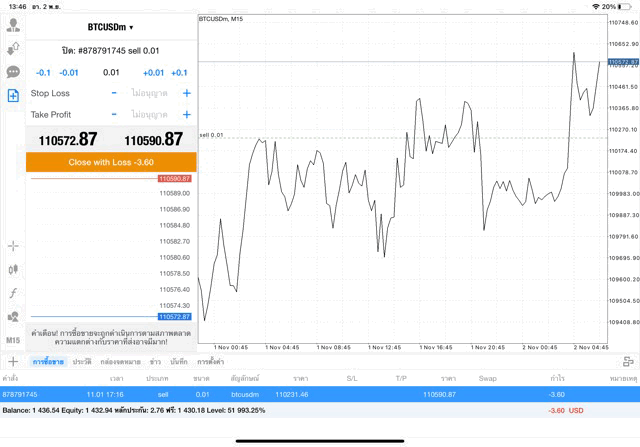Open the M15 timeframe selector
This screenshot has width=640, height=447.
point(13,340)
